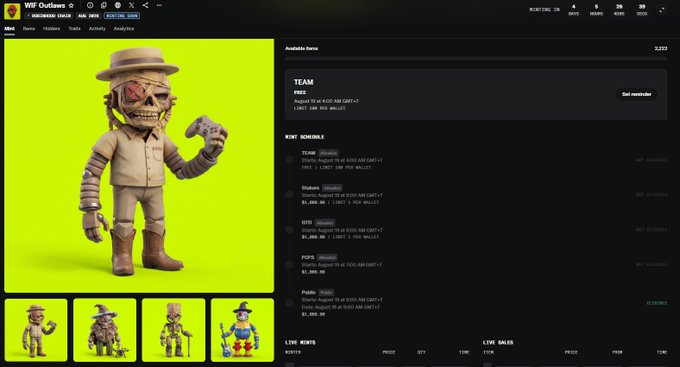Click the green ELIGIBLE status text
This screenshot has height=367, width=680.
pyautogui.click(x=657, y=303)
